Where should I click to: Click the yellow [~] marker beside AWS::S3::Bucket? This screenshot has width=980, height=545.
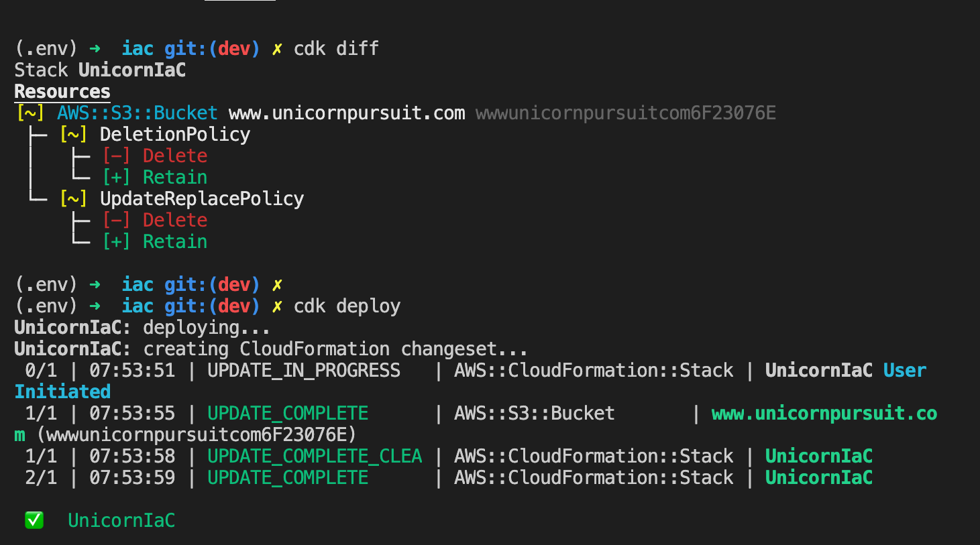(31, 113)
